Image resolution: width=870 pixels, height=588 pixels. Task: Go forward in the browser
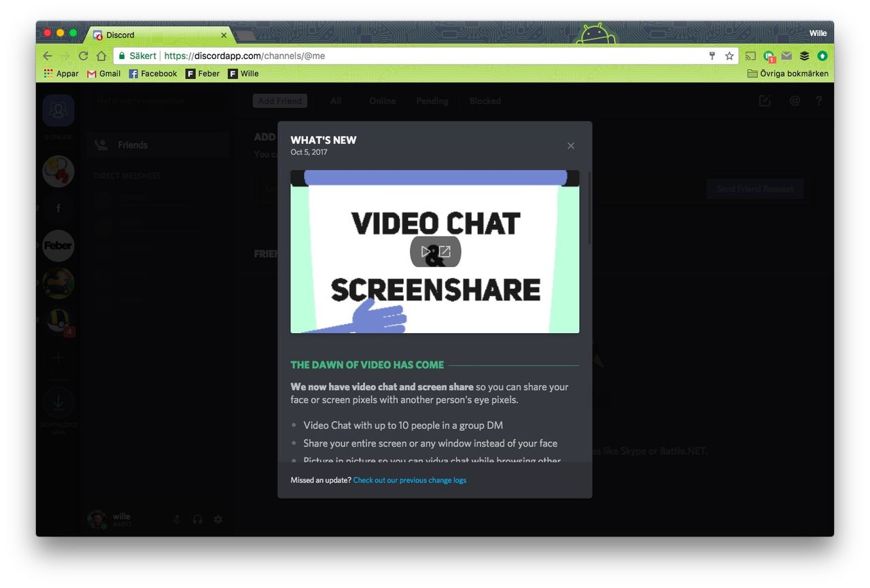click(x=65, y=56)
